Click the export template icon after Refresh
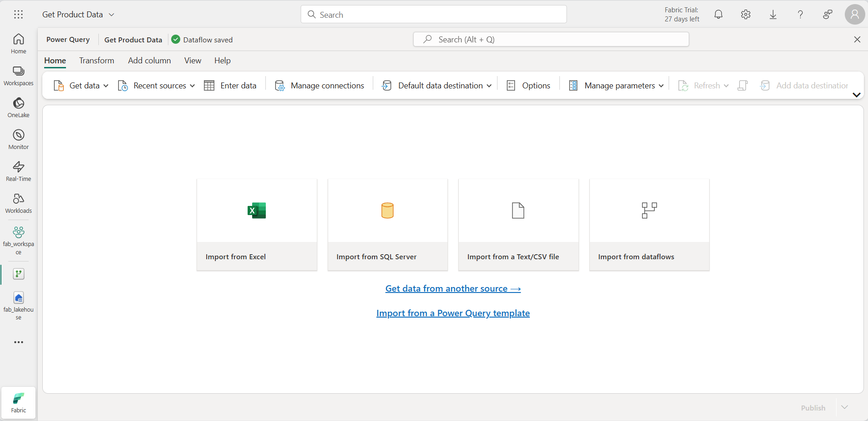Image resolution: width=868 pixels, height=421 pixels. 743,86
